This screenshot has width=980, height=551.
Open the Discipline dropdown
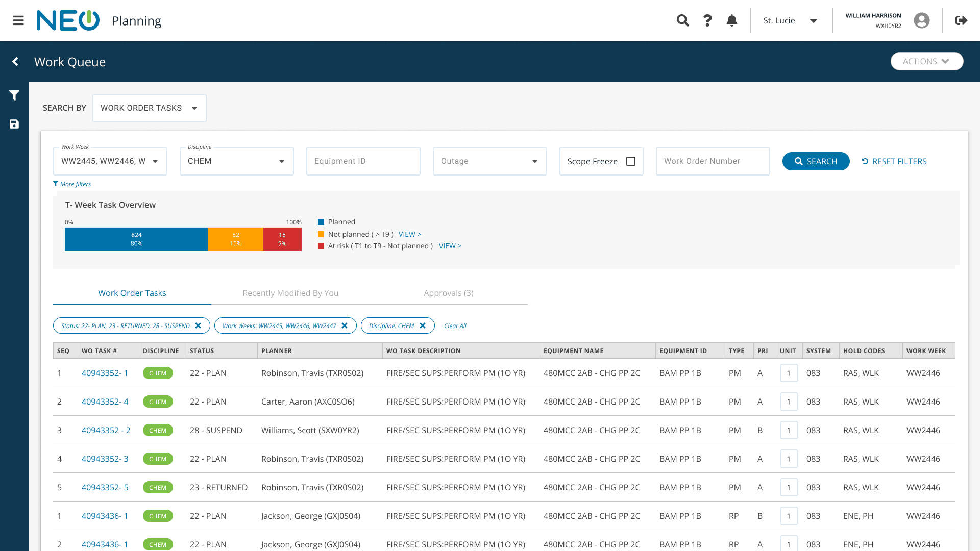point(281,161)
